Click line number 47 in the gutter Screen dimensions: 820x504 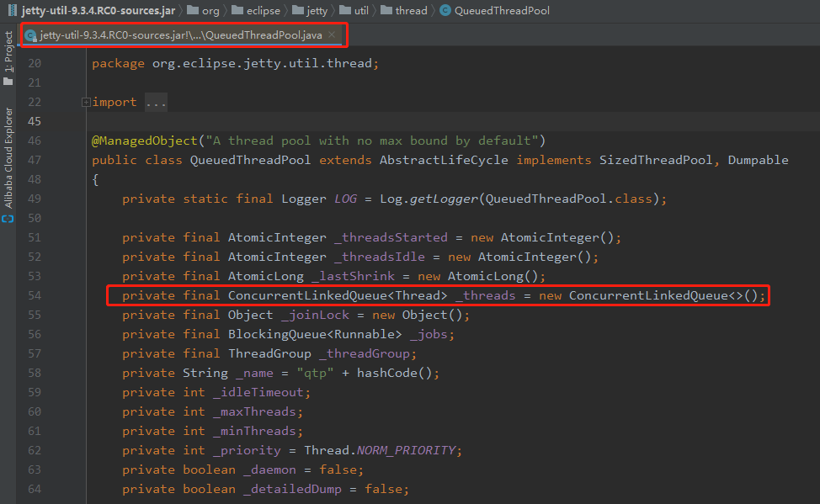click(x=35, y=160)
